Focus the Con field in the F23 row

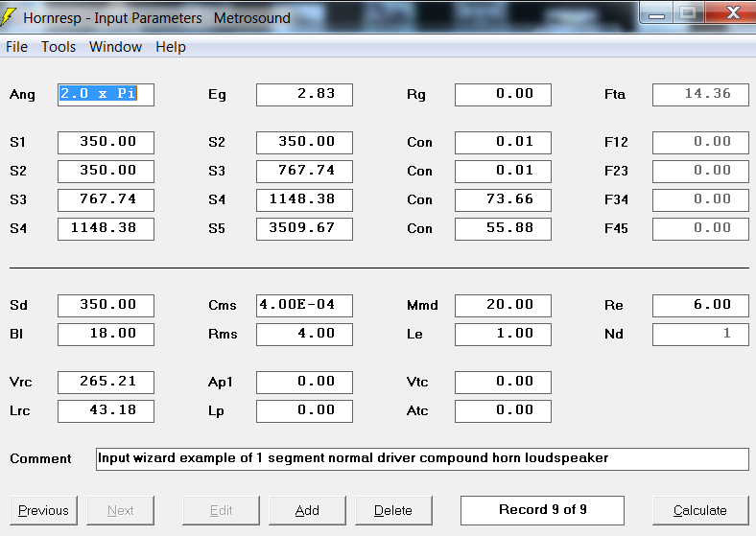[x=503, y=172]
